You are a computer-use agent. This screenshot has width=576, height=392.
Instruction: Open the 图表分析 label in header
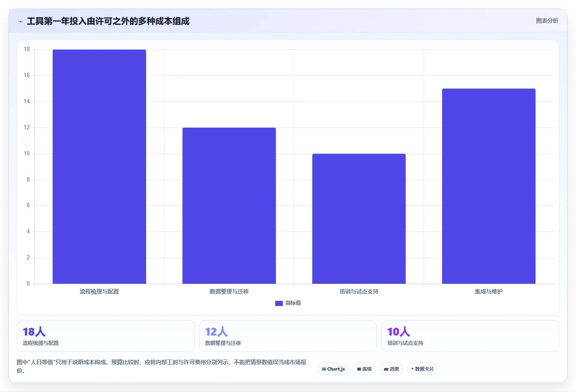[x=547, y=21]
